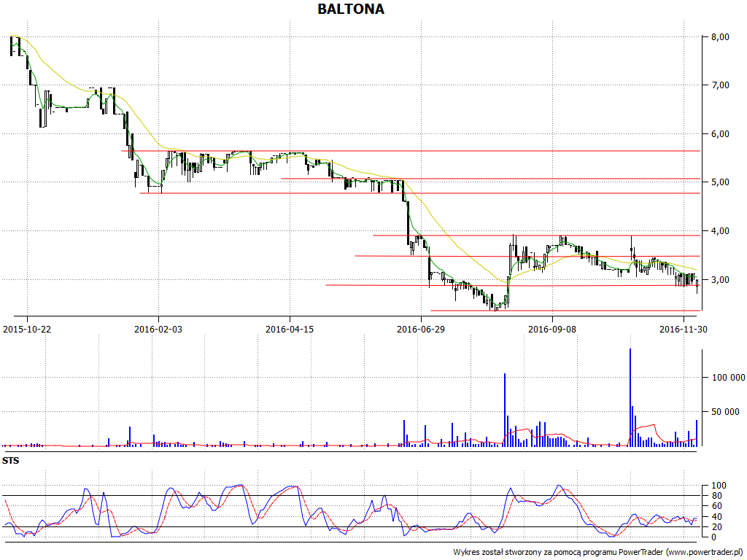The image size is (747, 560).
Task: Click the 100 000 volume axis label
Action: coord(729,378)
